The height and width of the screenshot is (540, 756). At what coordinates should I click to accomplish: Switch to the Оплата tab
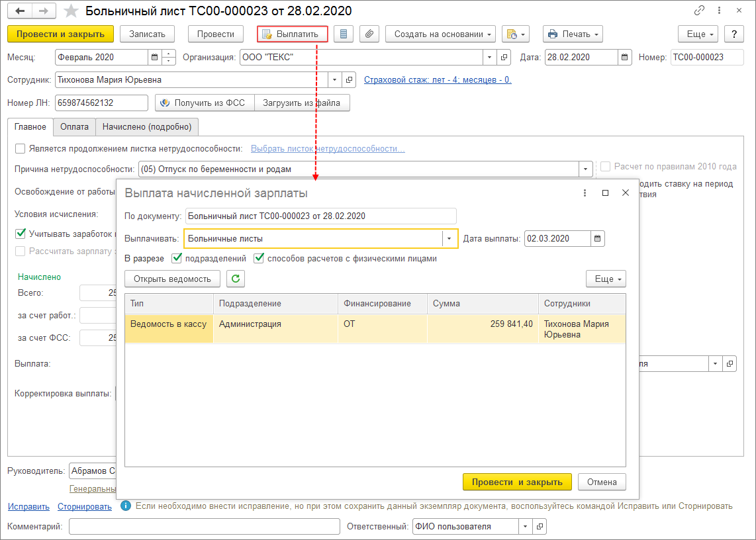(74, 127)
